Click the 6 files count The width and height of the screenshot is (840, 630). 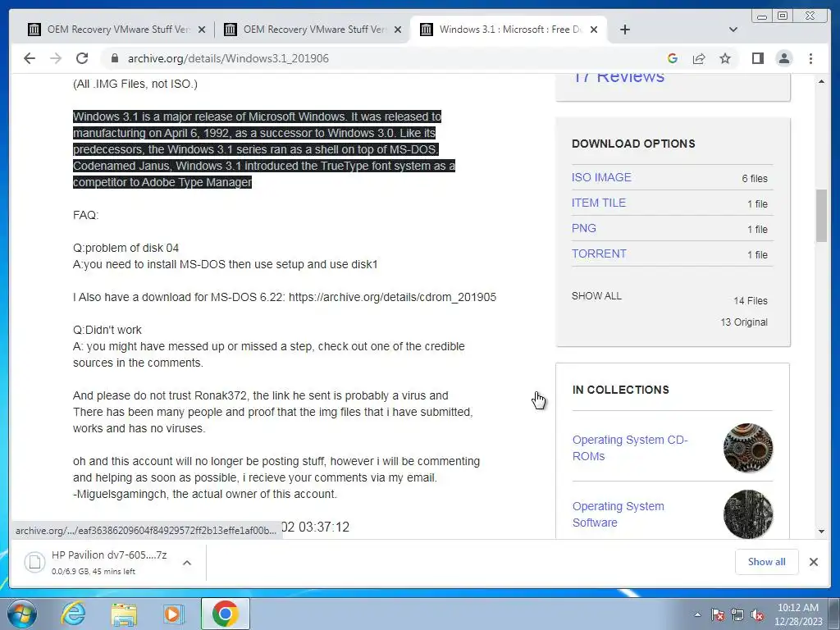pyautogui.click(x=755, y=178)
